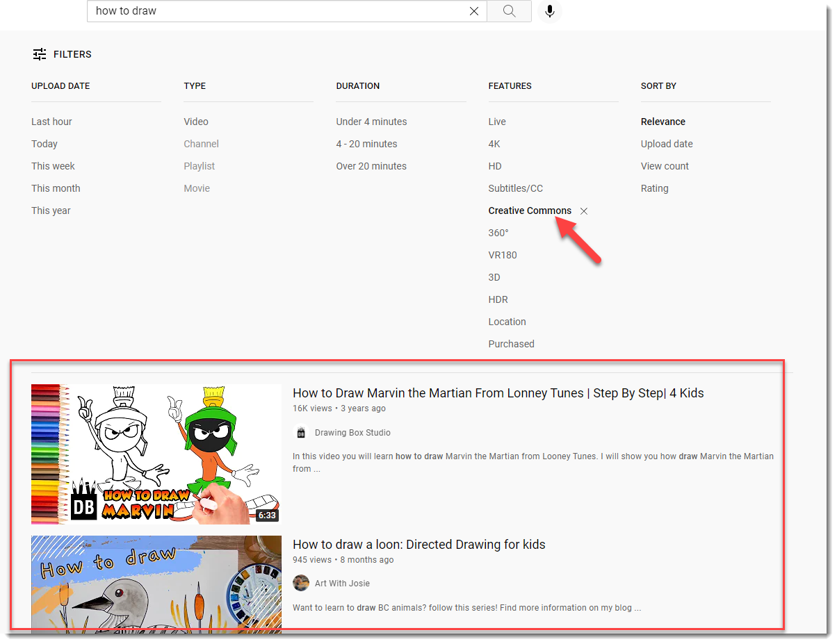Enable the Purchased feature filter
Screen dimensions: 837x644
click(511, 344)
